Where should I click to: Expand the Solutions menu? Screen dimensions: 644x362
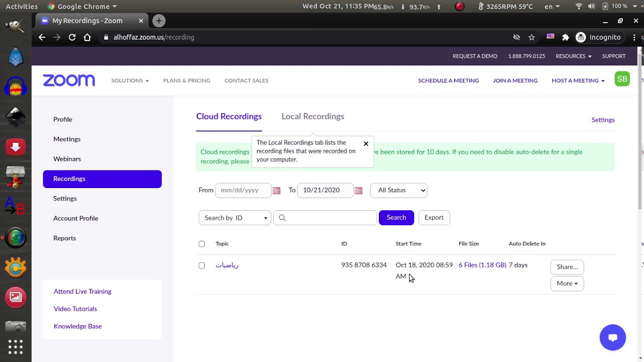pos(130,80)
